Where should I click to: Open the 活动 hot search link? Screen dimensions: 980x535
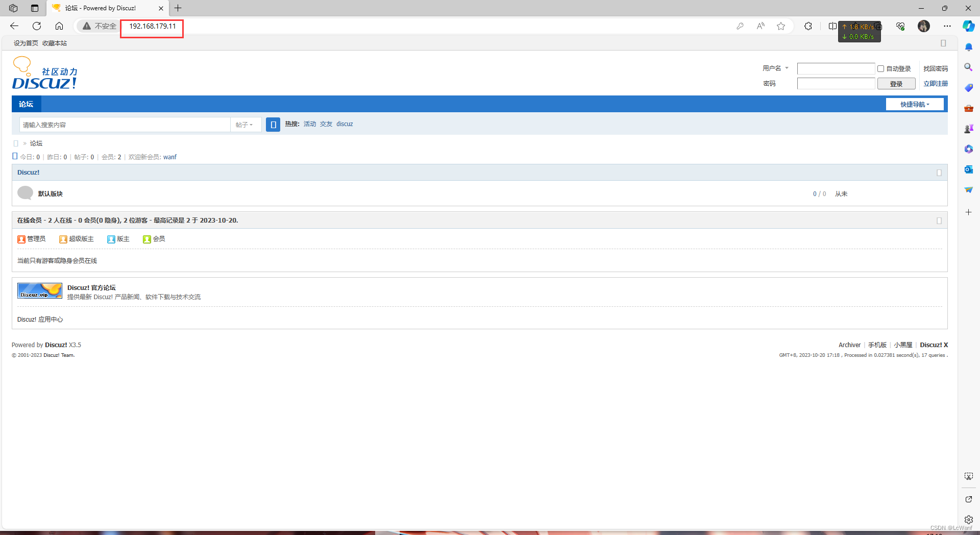(310, 124)
